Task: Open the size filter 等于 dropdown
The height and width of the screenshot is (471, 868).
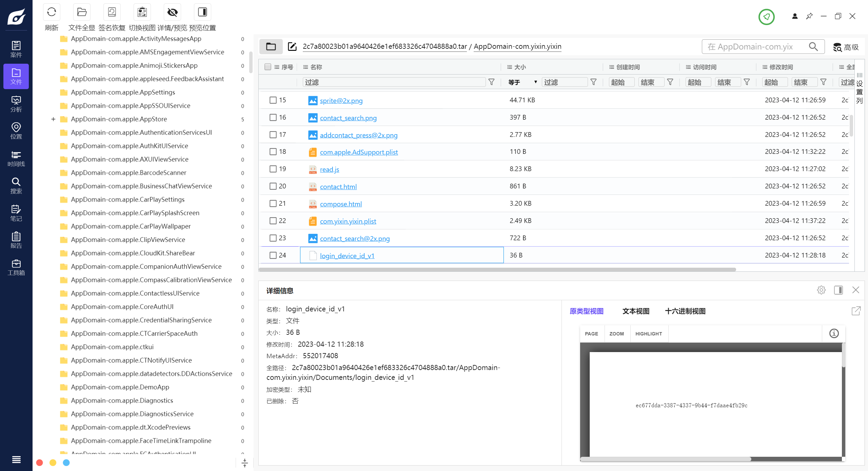Action: [x=522, y=82]
